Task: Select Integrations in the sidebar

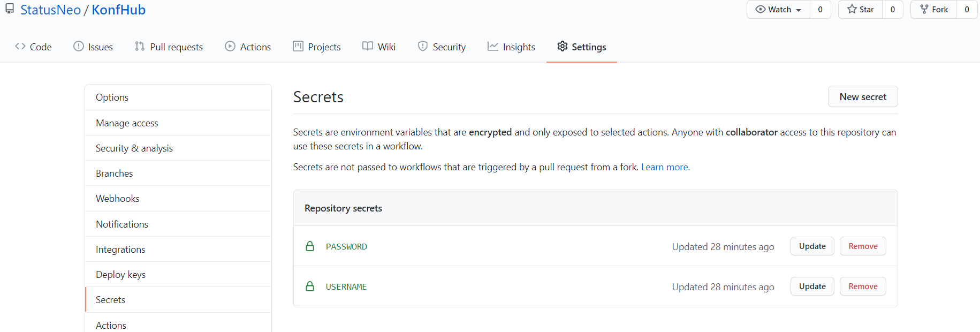Action: [x=178, y=249]
